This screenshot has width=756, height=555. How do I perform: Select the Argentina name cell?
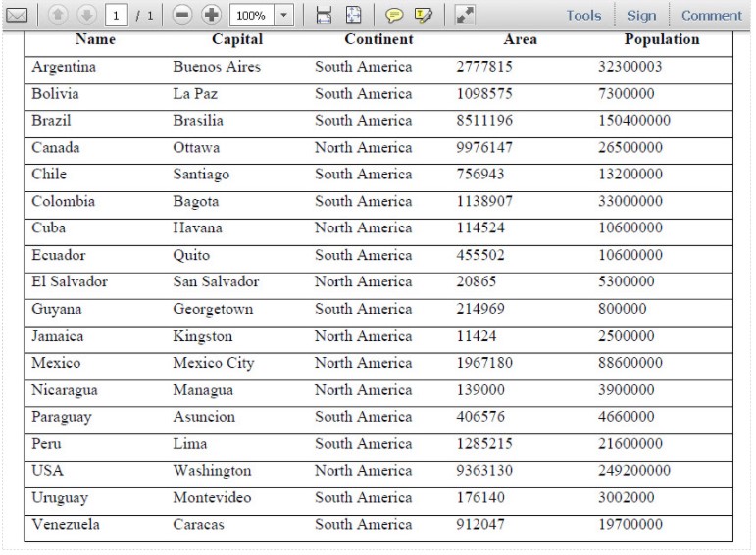click(64, 67)
